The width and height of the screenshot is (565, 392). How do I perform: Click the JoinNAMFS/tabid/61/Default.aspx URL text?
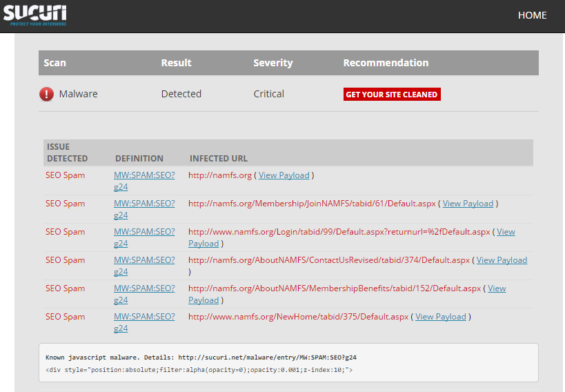point(312,204)
